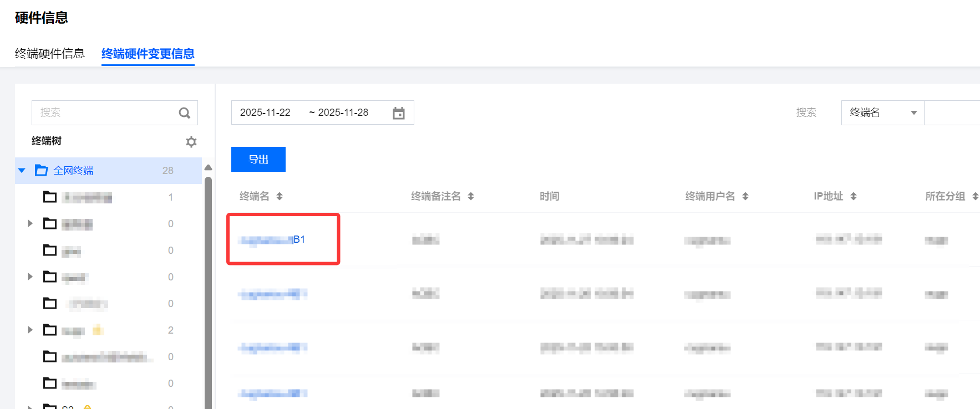Sort table by IP地址 column arrows

[x=854, y=196]
